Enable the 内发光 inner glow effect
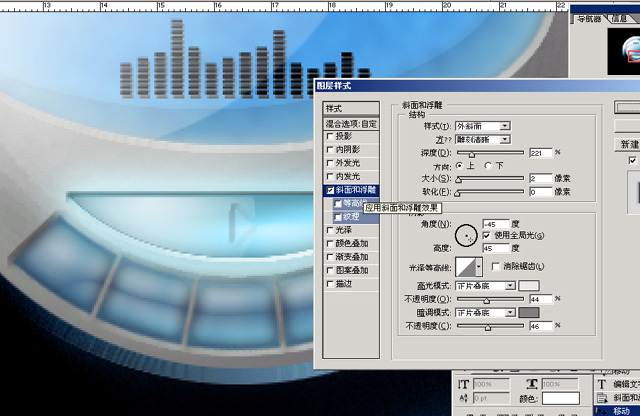This screenshot has height=416, width=640. 330,176
